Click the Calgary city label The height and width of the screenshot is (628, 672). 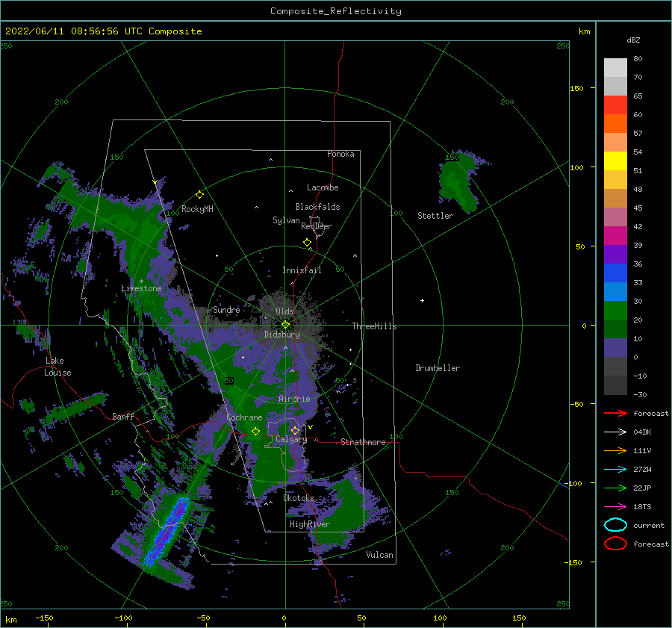click(x=291, y=439)
